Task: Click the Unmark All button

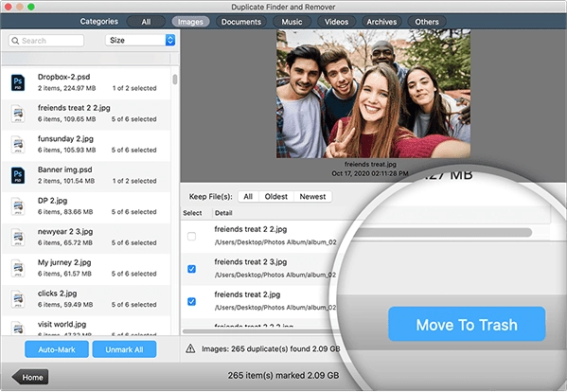Action: (x=124, y=349)
